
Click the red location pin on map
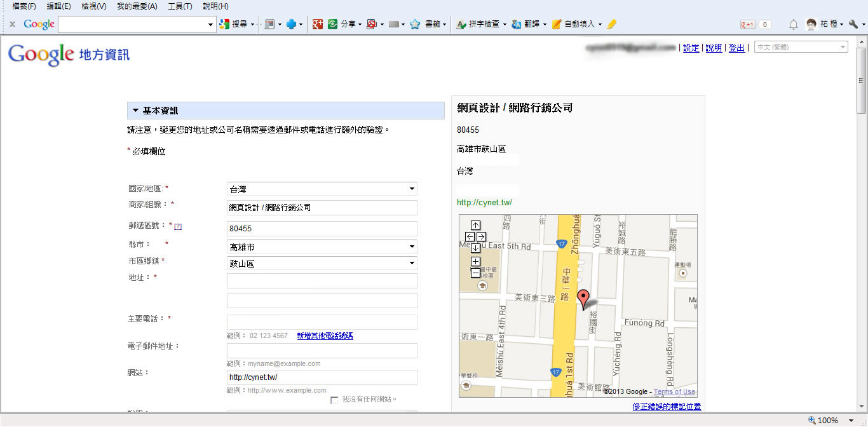click(584, 299)
